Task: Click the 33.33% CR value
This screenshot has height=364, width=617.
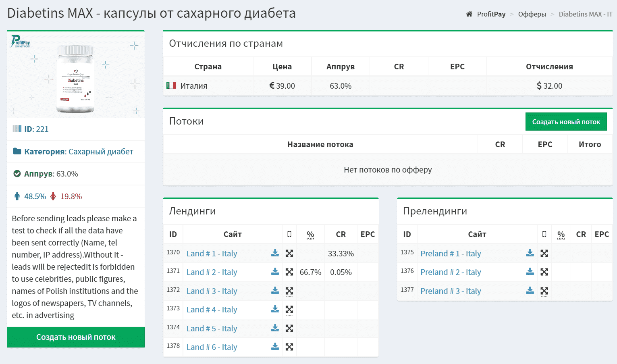Action: (341, 254)
